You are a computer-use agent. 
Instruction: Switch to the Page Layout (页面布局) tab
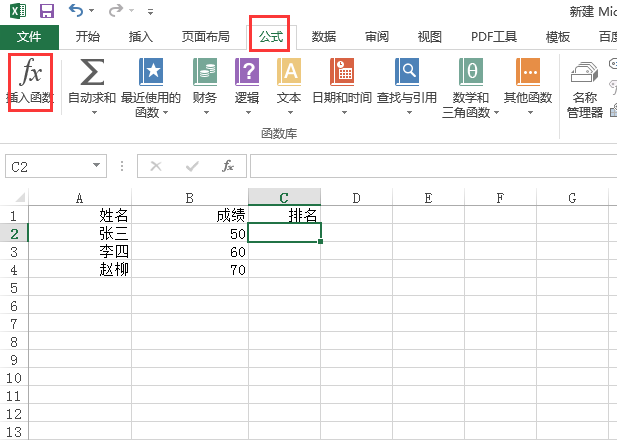(205, 37)
